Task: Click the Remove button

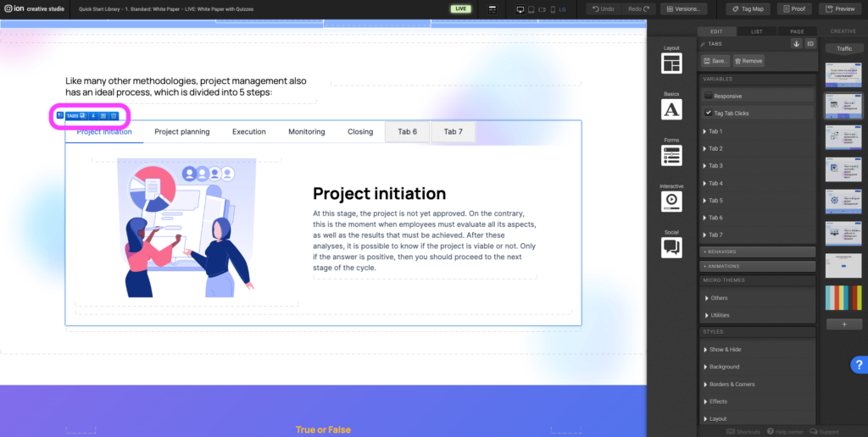Action: (x=748, y=61)
